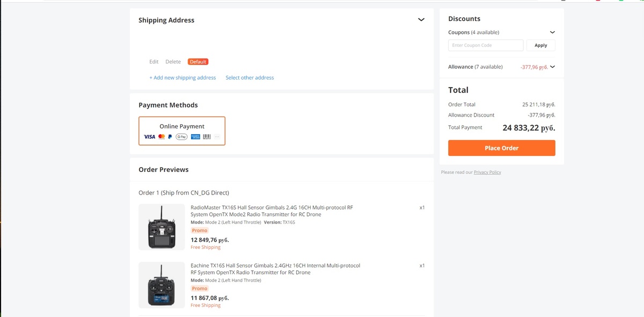The image size is (644, 317).
Task: Edit the current shipping address
Action: point(154,62)
